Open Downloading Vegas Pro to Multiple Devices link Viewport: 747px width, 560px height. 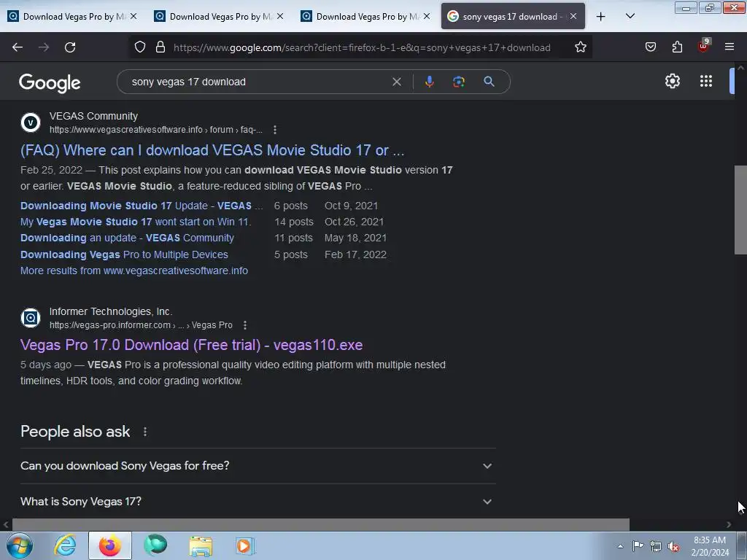click(x=124, y=254)
